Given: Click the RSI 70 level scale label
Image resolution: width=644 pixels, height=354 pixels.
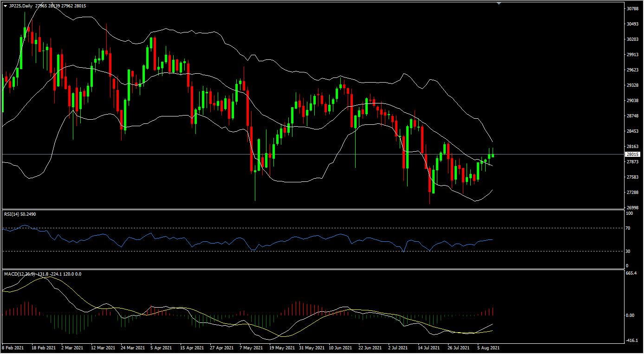Looking at the screenshot, I should click(x=629, y=228).
